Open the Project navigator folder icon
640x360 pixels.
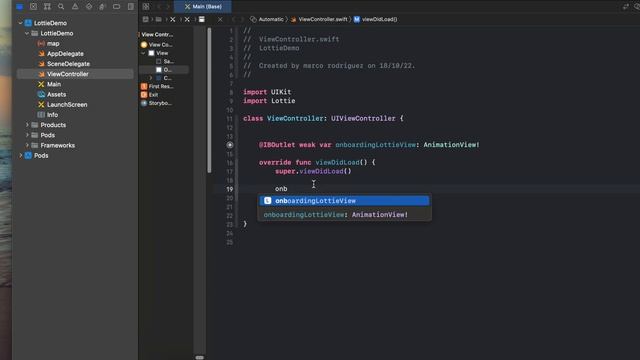coord(19,7)
